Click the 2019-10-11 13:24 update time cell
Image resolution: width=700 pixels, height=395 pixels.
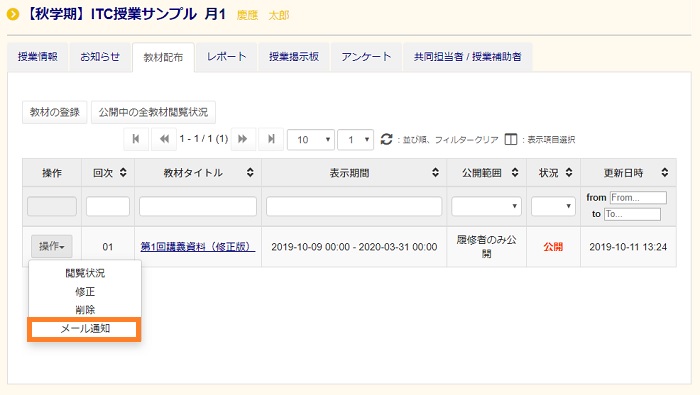pyautogui.click(x=628, y=247)
